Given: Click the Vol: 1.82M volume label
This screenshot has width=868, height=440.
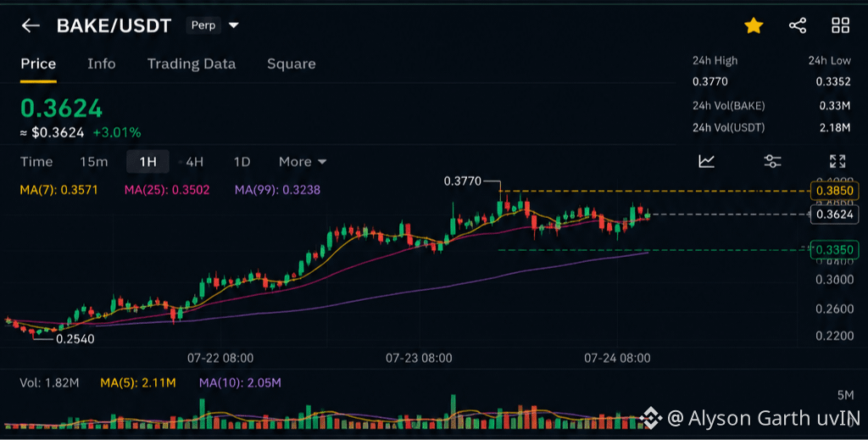Looking at the screenshot, I should pyautogui.click(x=49, y=382).
